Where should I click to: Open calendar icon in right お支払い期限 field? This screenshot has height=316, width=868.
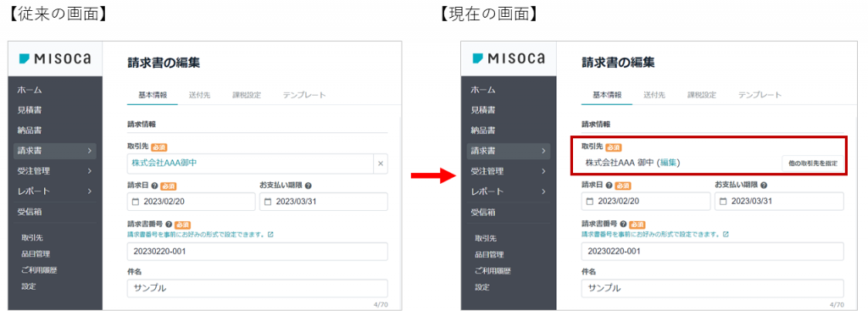tap(724, 202)
